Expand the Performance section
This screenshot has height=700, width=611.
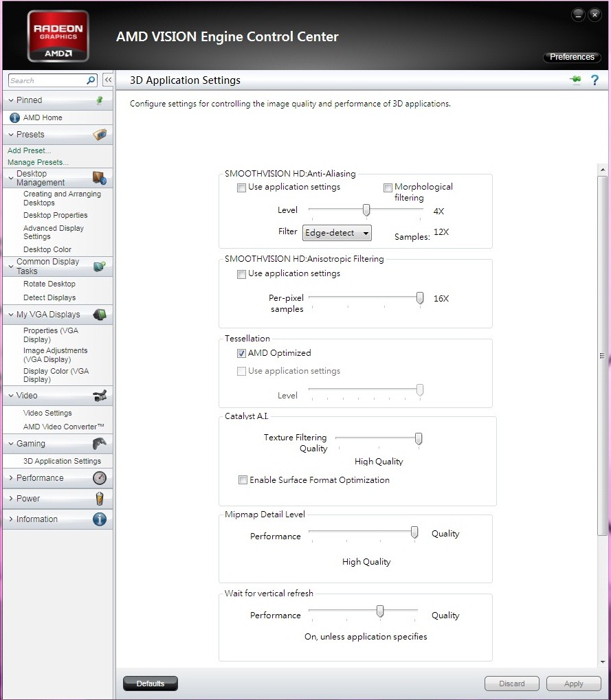[11, 477]
